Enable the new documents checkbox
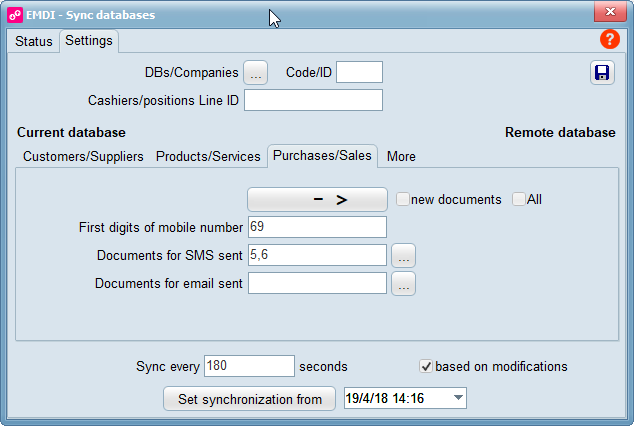634x426 pixels. coord(402,199)
